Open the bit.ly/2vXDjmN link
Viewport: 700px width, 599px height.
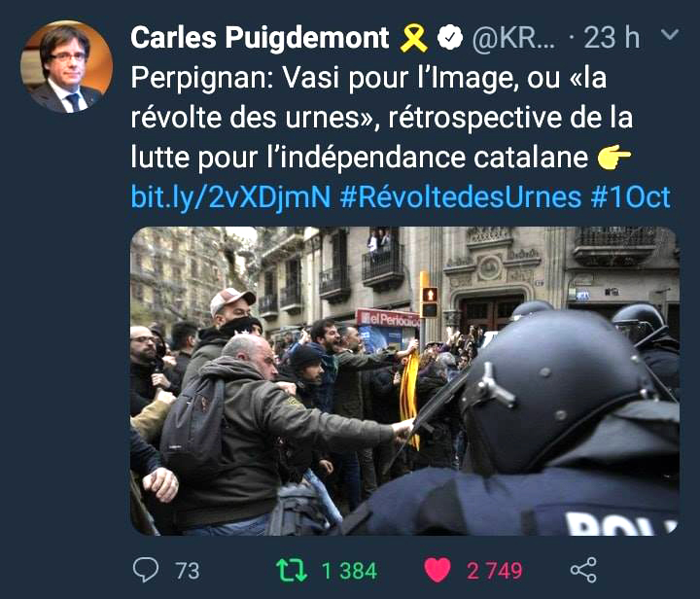[230, 196]
